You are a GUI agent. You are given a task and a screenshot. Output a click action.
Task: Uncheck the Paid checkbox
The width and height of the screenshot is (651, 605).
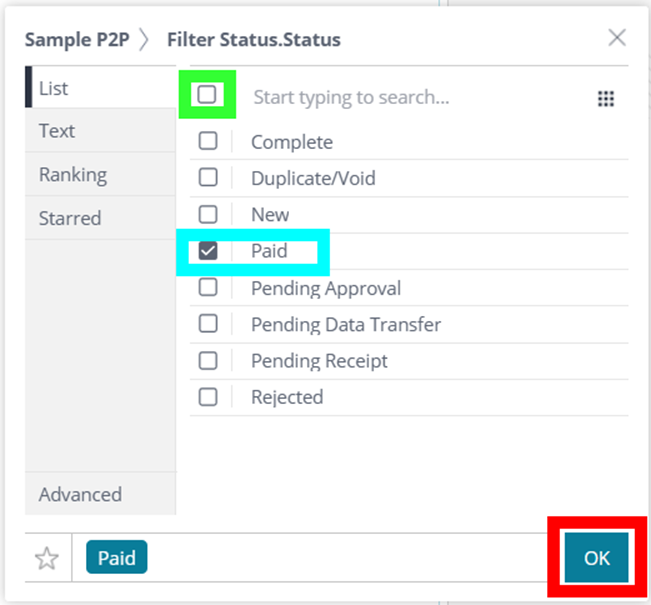click(x=208, y=251)
